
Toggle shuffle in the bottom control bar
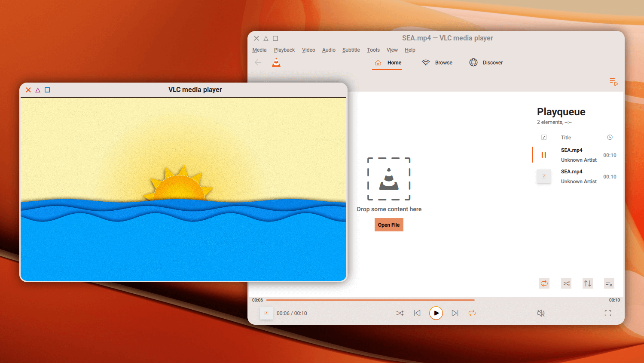[400, 313]
